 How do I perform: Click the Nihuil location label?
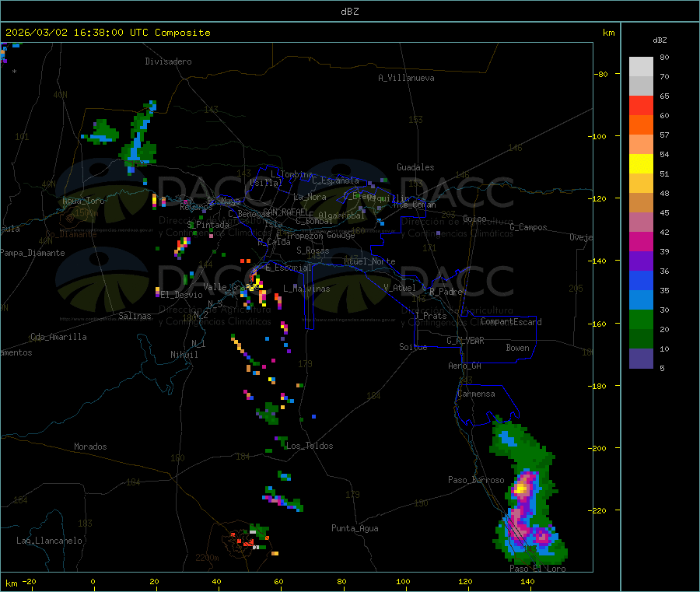tap(184, 355)
